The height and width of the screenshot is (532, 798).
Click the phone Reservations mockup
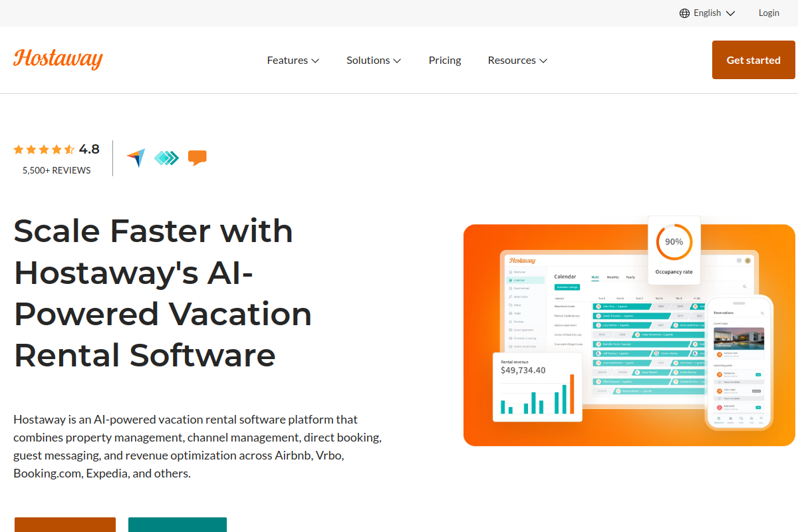pyautogui.click(x=739, y=362)
